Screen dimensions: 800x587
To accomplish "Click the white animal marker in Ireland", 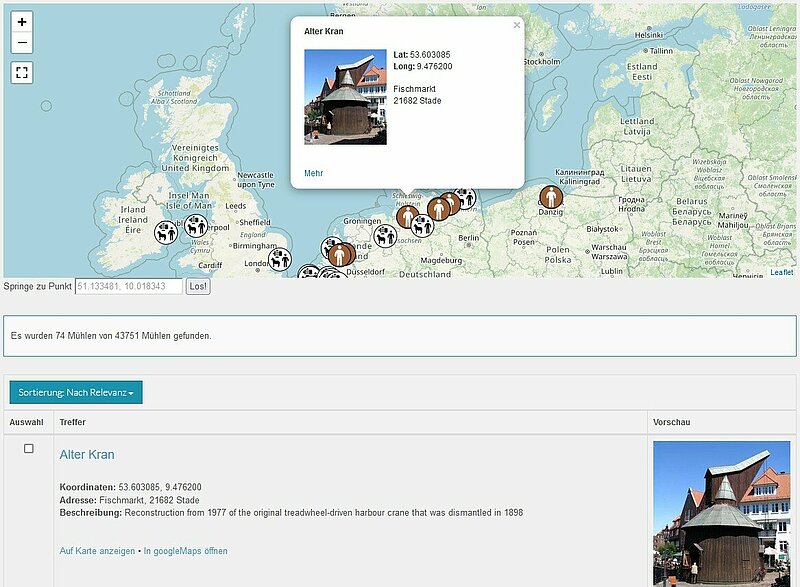I will [x=166, y=232].
